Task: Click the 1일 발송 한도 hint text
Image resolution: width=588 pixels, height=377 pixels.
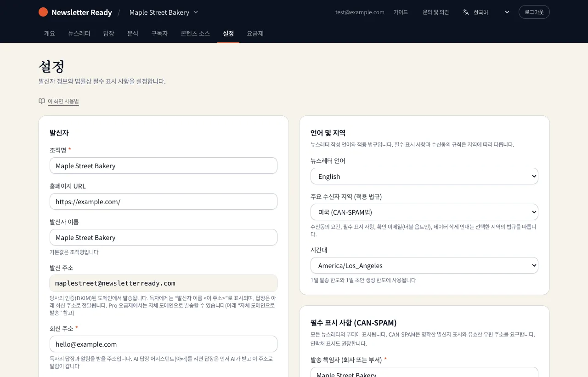Action: pyautogui.click(x=363, y=280)
